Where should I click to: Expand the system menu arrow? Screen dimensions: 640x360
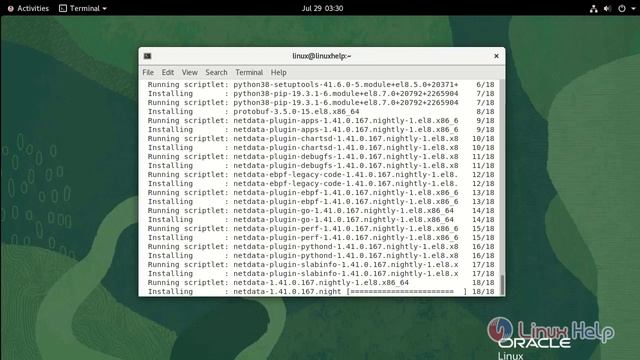633,9
